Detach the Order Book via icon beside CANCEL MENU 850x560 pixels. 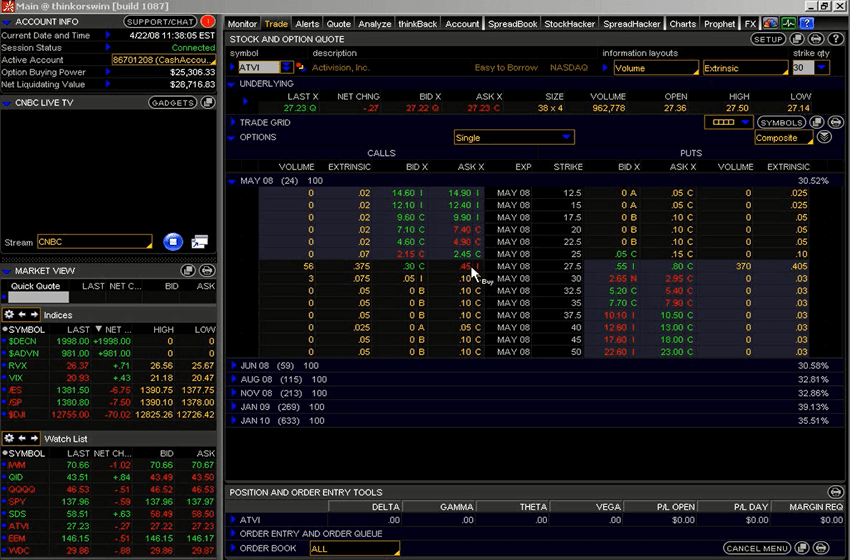pos(802,548)
